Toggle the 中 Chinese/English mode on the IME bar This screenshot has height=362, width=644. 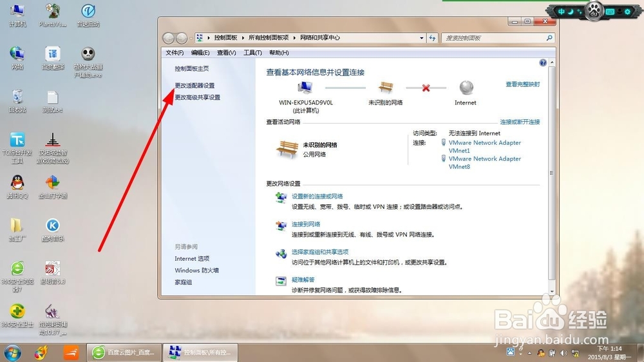click(561, 12)
